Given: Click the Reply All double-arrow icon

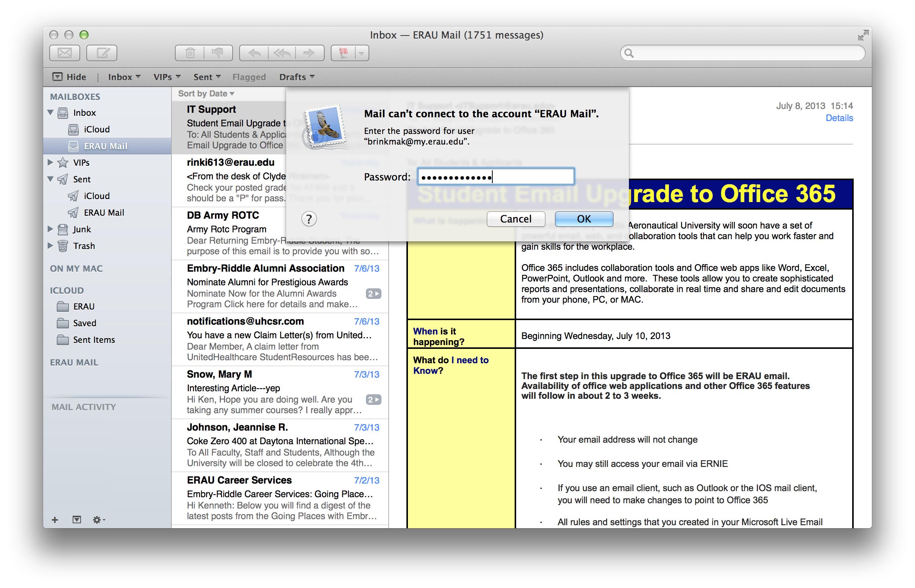Looking at the screenshot, I should [282, 53].
